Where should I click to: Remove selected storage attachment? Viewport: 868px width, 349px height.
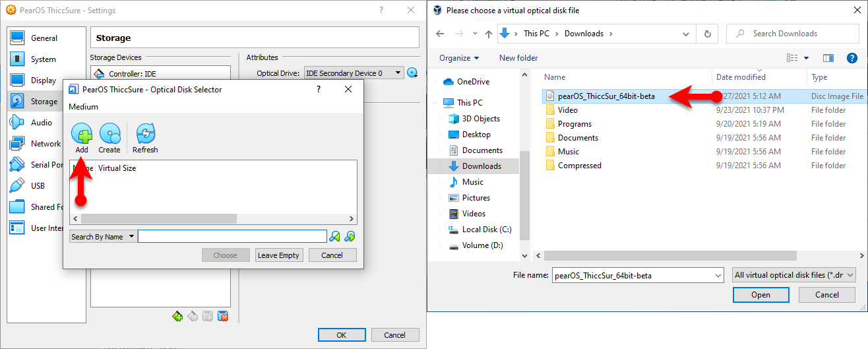(x=223, y=317)
